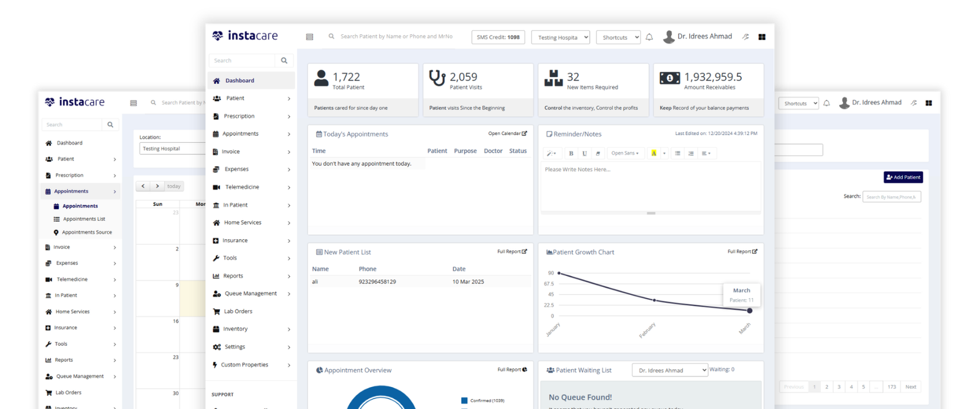The image size is (980, 409).
Task: Open the doctor dropdown in Patient Waiting List
Action: [x=669, y=370]
